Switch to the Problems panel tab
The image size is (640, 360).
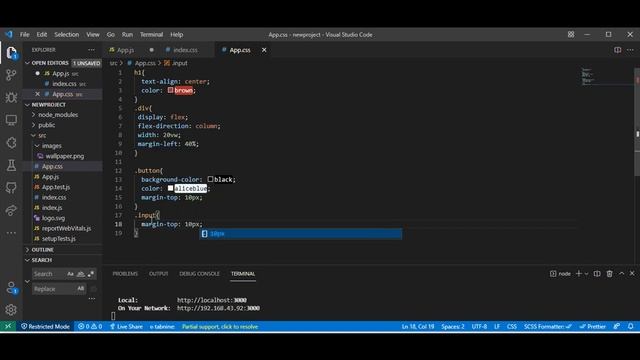[x=125, y=273]
